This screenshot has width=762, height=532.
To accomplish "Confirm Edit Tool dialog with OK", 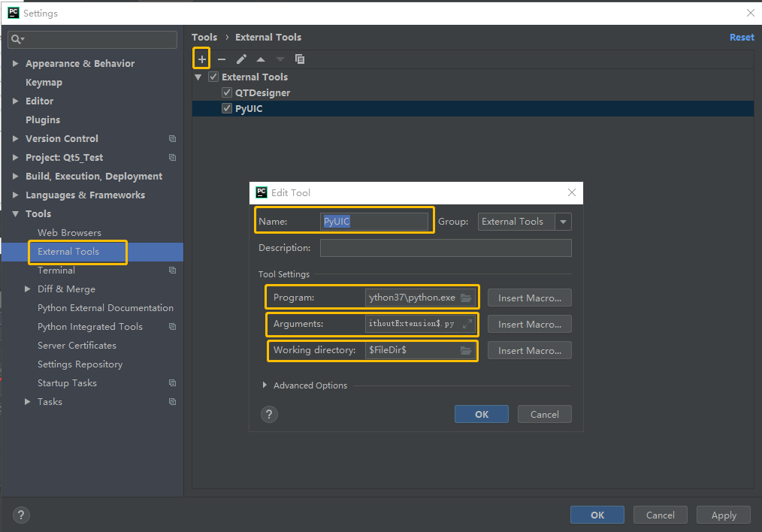I will click(482, 415).
